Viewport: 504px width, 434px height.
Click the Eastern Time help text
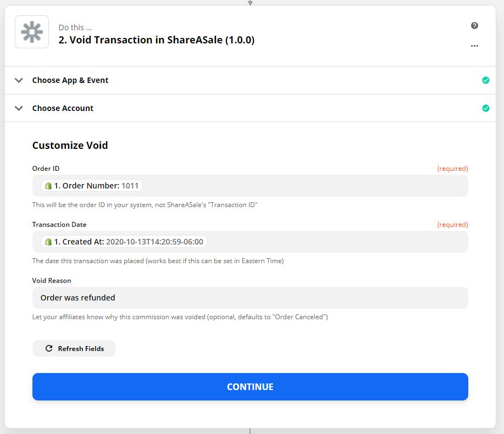pyautogui.click(x=158, y=261)
